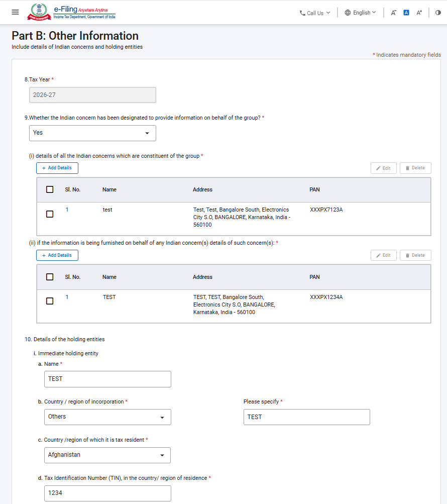This screenshot has width=447, height=504.
Task: Select all rows in constituent concerns table
Action: pos(50,189)
